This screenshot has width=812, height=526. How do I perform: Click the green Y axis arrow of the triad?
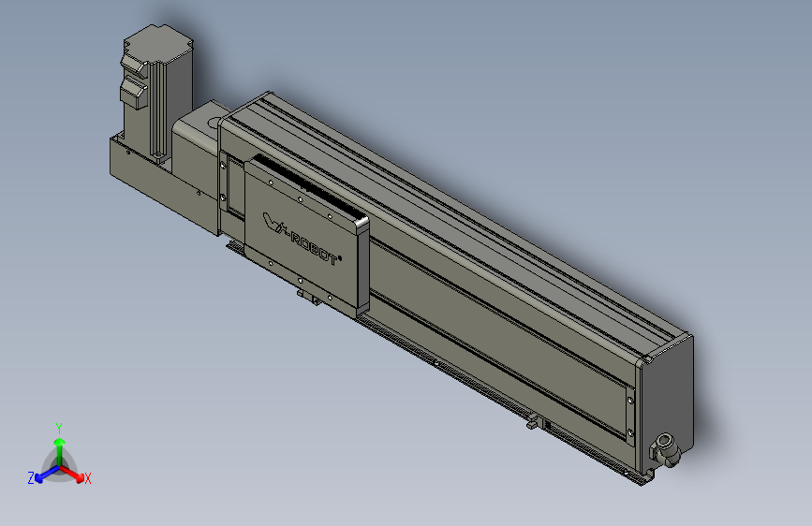coord(60,450)
